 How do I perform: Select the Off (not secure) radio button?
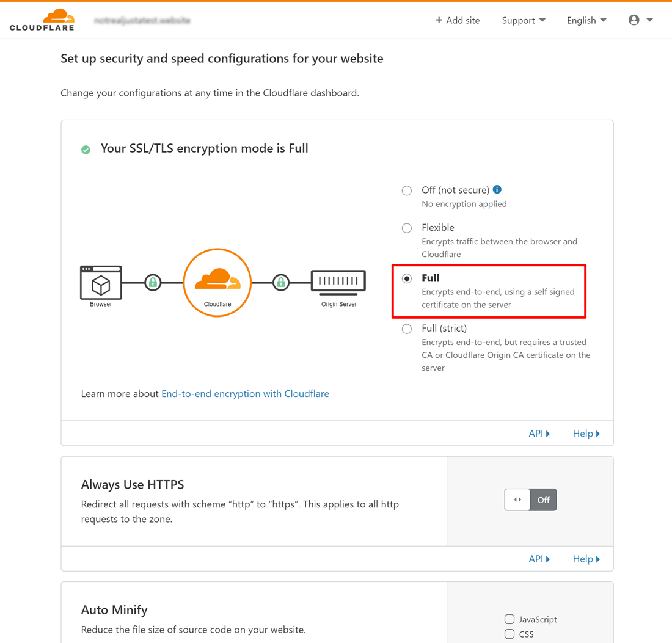click(407, 191)
